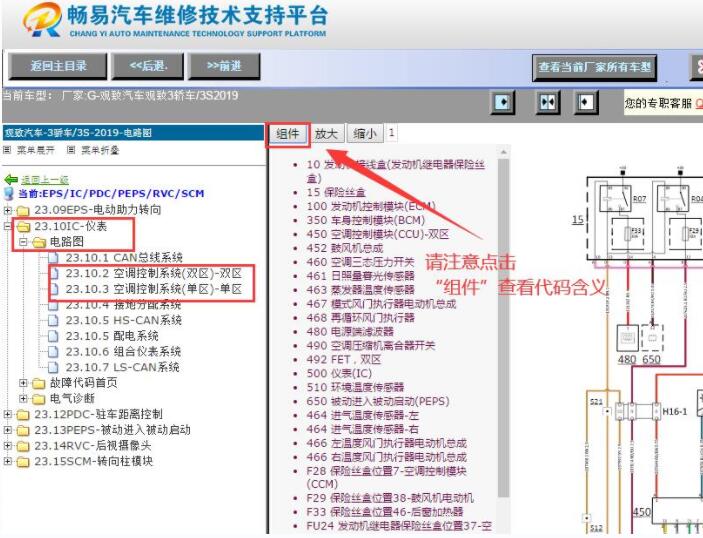Click the component list scrollbar thumb
Screen dimensions: 703x538
(503, 327)
